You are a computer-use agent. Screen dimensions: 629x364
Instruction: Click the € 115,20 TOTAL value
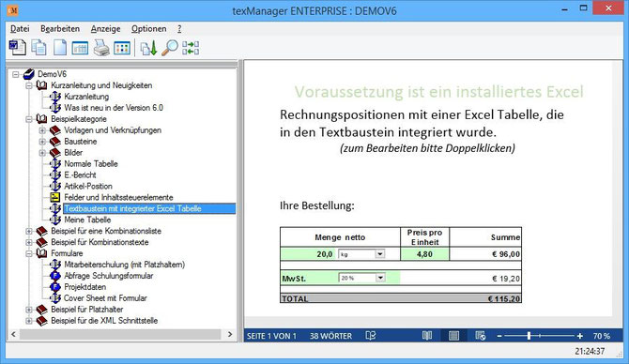504,298
